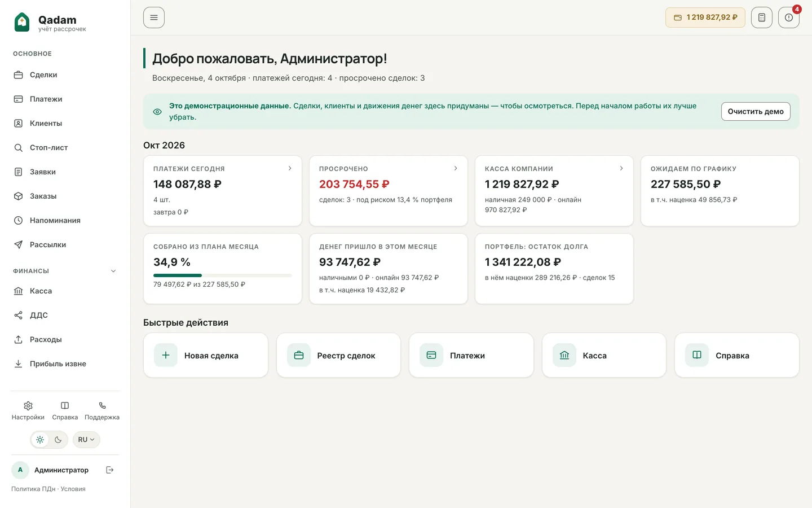
Task: Open Заказы in the sidebar
Action: pyautogui.click(x=65, y=196)
